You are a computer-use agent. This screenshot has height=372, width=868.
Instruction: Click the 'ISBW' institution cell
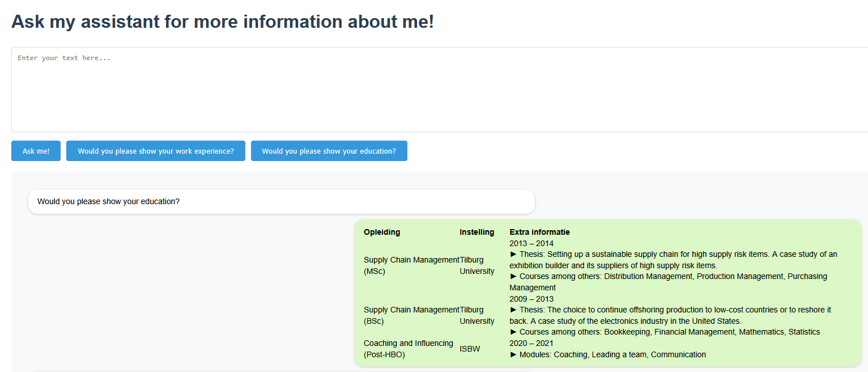pos(470,349)
